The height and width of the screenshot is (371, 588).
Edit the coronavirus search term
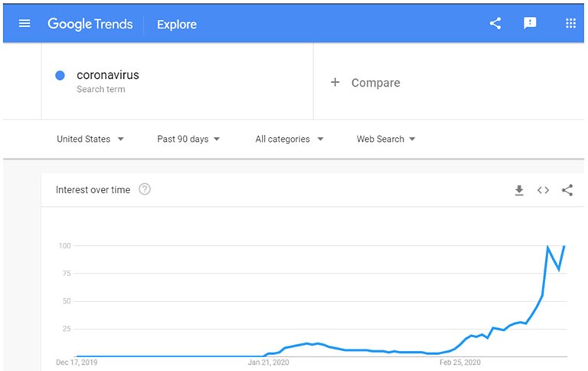[x=108, y=75]
